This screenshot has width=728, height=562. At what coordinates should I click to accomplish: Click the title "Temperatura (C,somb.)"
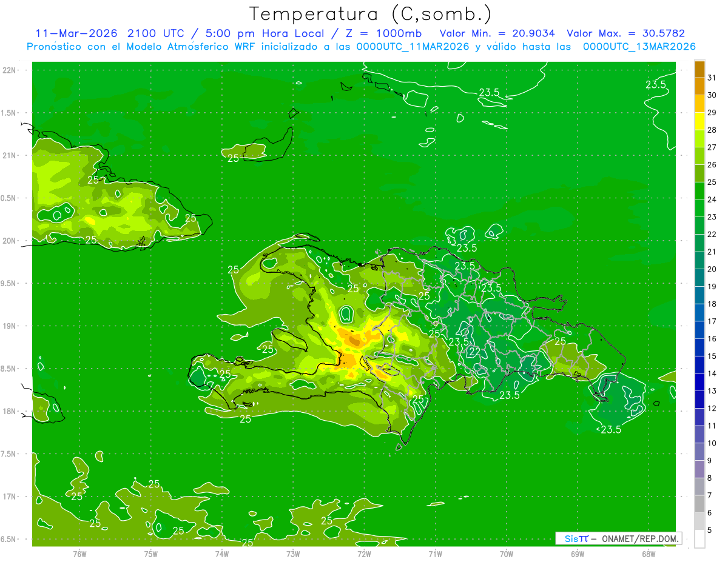[370, 15]
